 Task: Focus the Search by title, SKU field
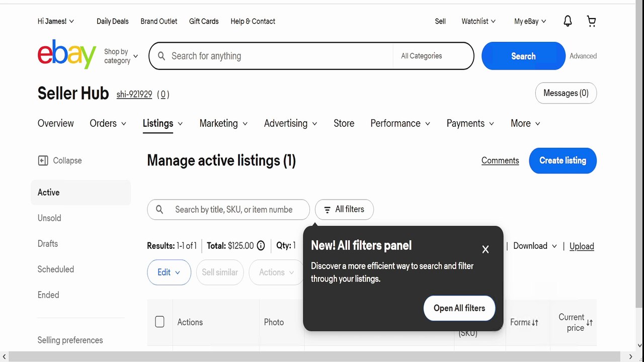[228, 209]
